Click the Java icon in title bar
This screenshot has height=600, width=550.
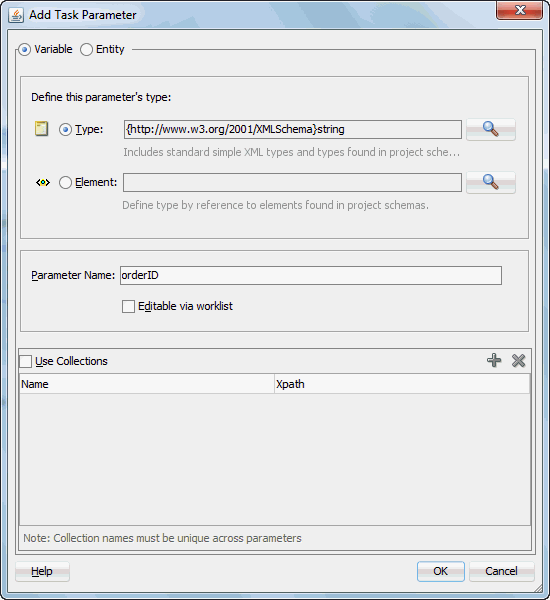[16, 15]
